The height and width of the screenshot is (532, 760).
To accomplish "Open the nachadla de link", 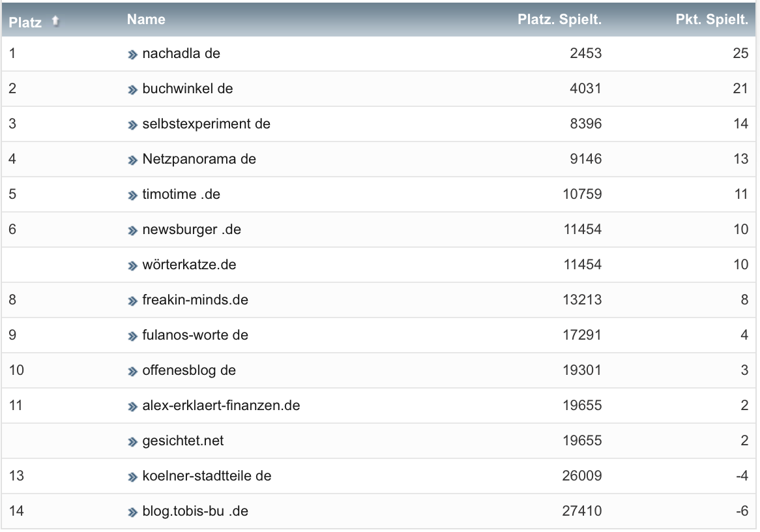I will [181, 53].
